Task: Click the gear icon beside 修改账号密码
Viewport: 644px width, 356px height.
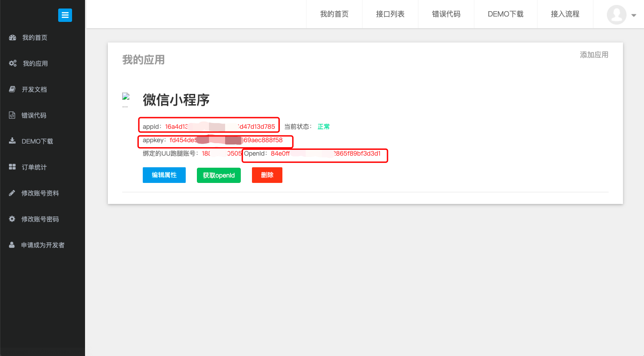Action: 12,219
